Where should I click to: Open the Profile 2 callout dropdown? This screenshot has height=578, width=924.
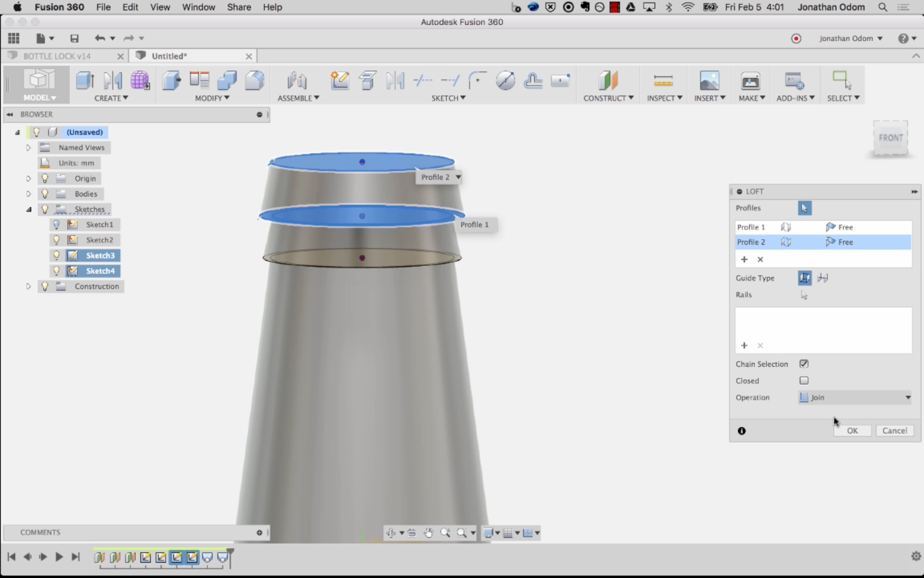coord(458,177)
